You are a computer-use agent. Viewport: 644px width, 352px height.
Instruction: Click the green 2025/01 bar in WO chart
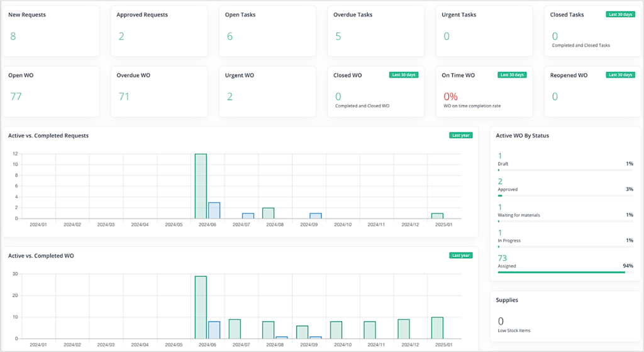[x=437, y=327]
